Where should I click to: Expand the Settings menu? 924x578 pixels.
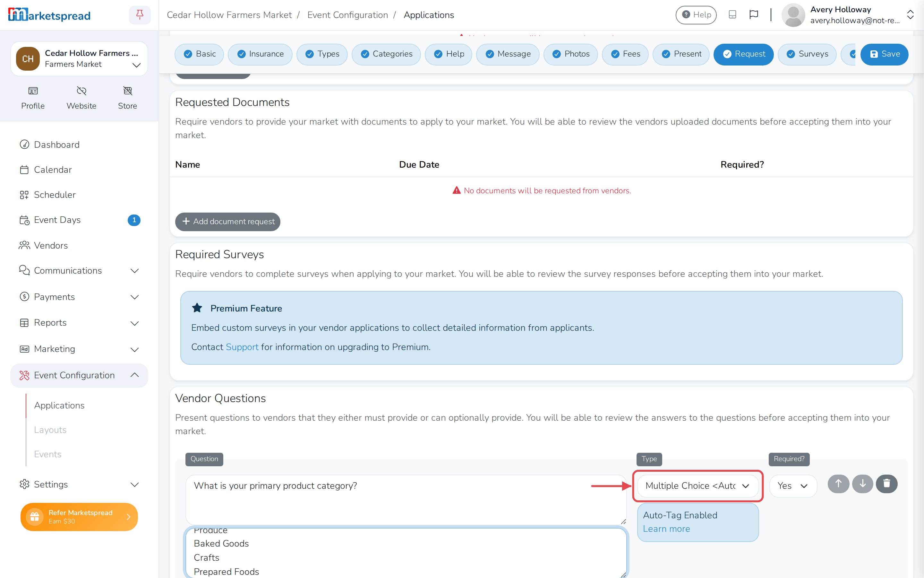tap(79, 484)
